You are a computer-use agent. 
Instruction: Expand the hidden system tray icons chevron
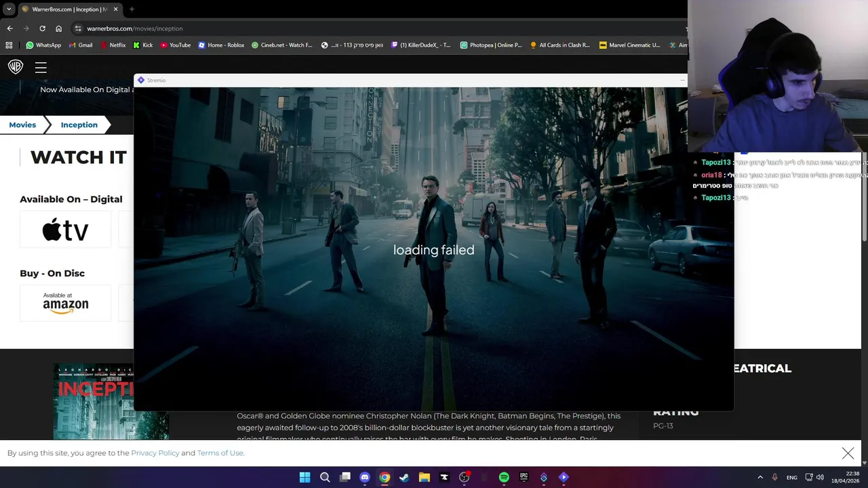pyautogui.click(x=760, y=477)
